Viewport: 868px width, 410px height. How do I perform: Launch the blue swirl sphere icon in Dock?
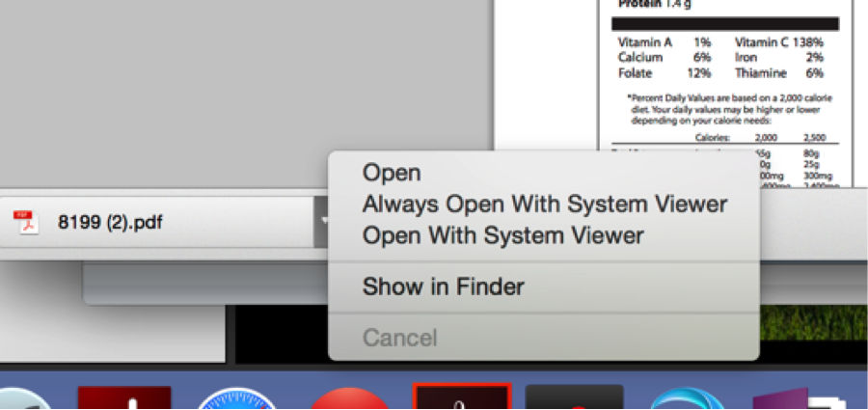pos(687,398)
